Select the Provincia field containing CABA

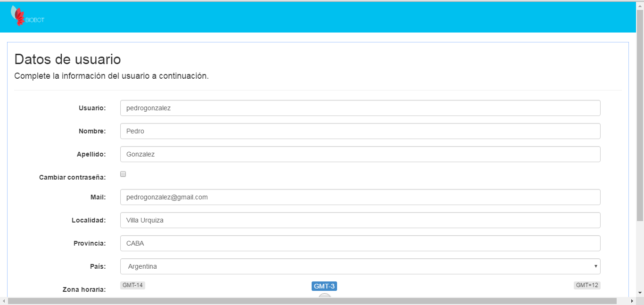click(x=360, y=243)
